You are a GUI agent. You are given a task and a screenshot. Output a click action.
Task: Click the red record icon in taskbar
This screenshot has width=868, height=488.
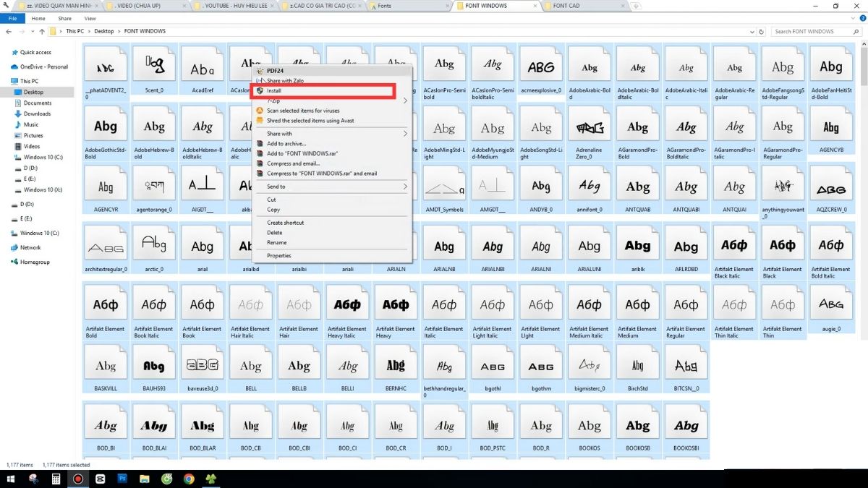point(77,479)
